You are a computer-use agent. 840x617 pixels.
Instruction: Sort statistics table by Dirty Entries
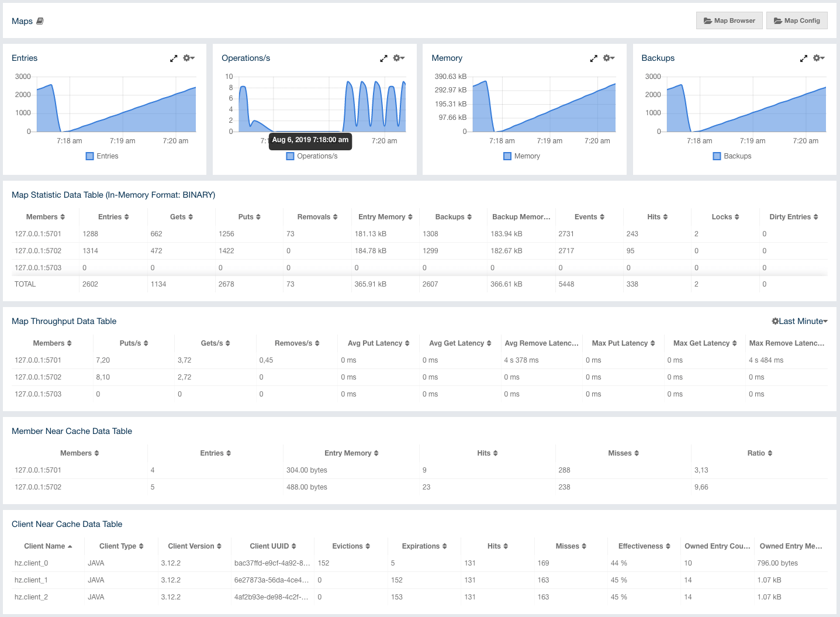(x=794, y=217)
